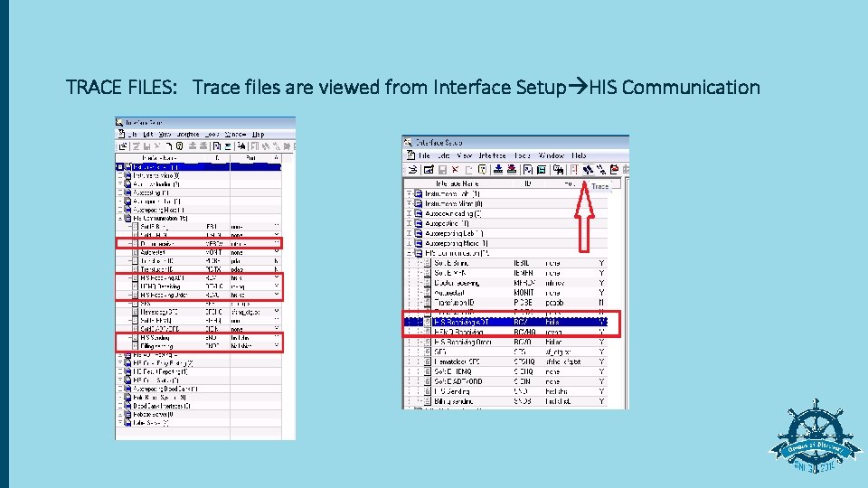
Task: Click ID column header in larger window
Action: coord(527,183)
